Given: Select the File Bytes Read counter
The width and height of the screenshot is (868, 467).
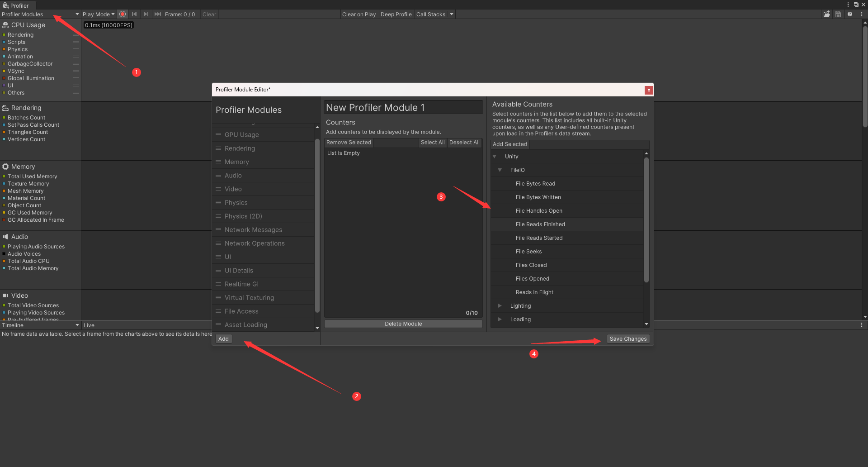Looking at the screenshot, I should 535,184.
